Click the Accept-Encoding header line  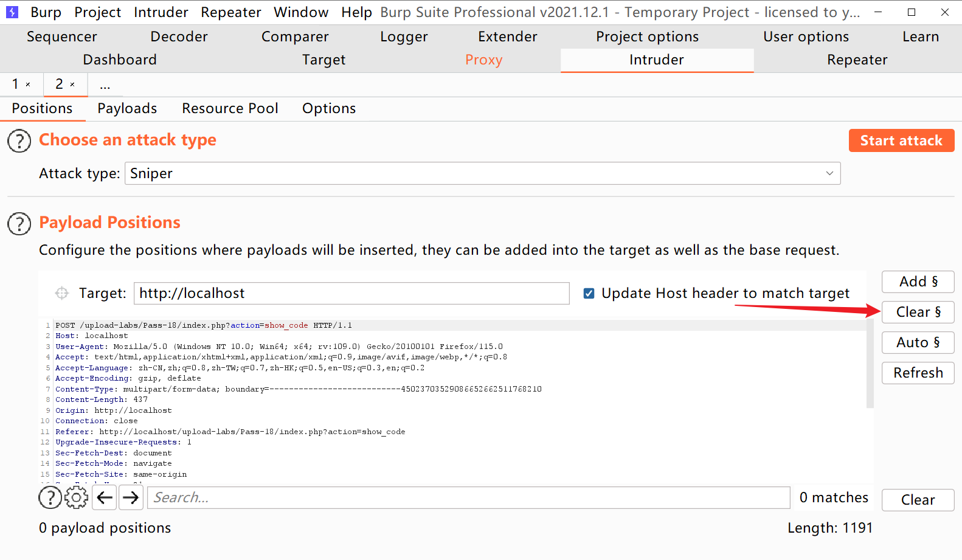coord(128,378)
